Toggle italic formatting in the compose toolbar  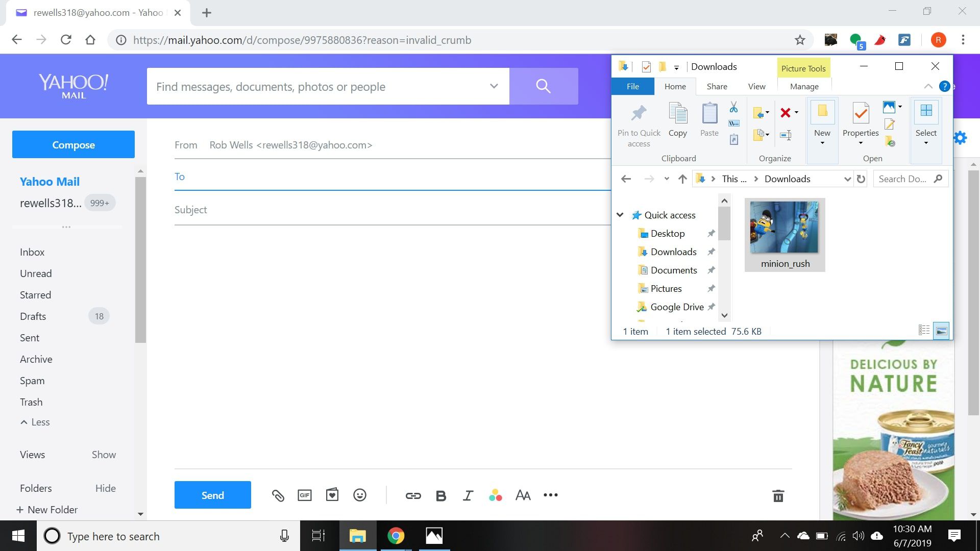coord(468,495)
